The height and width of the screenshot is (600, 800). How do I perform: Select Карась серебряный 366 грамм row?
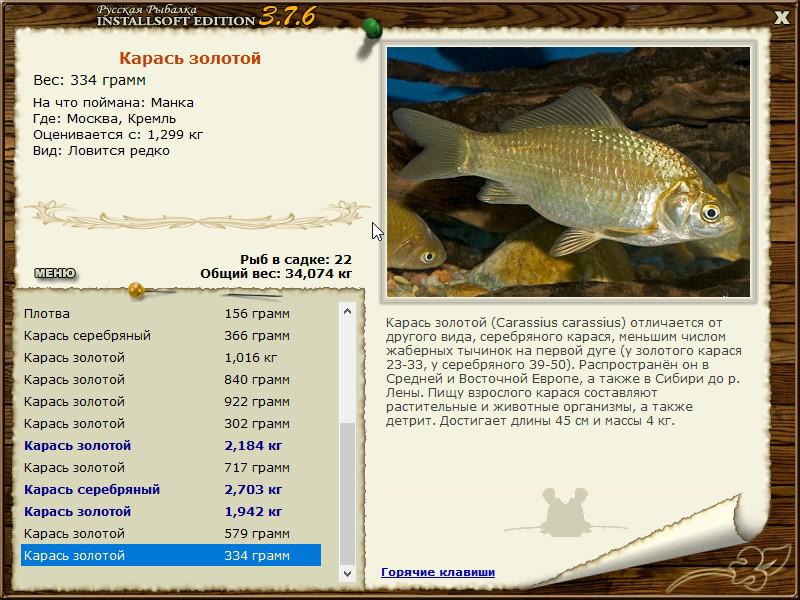171,336
